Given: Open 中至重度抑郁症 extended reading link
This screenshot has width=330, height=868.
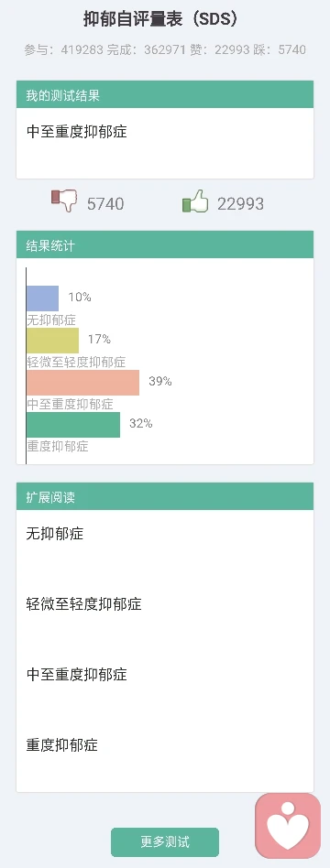Looking at the screenshot, I should coord(76,674).
